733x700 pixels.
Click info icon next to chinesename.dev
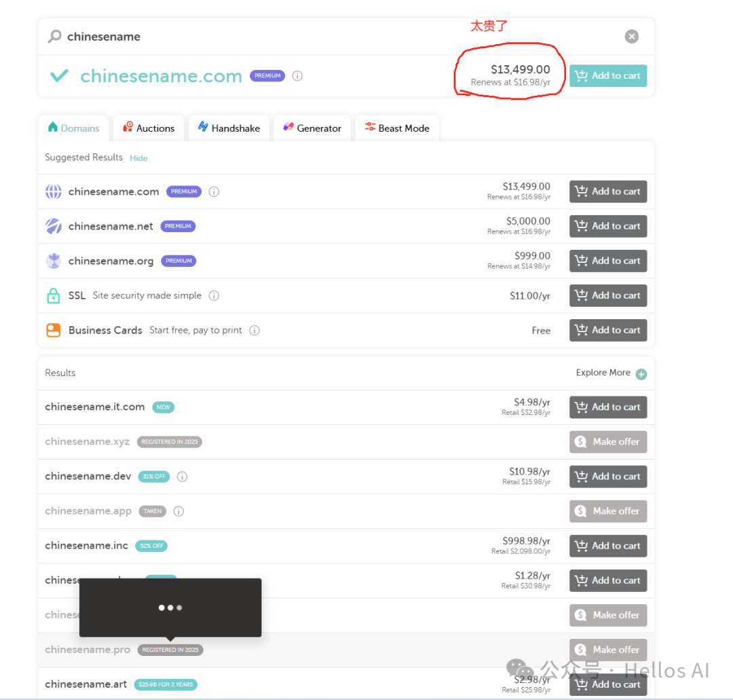click(x=182, y=477)
